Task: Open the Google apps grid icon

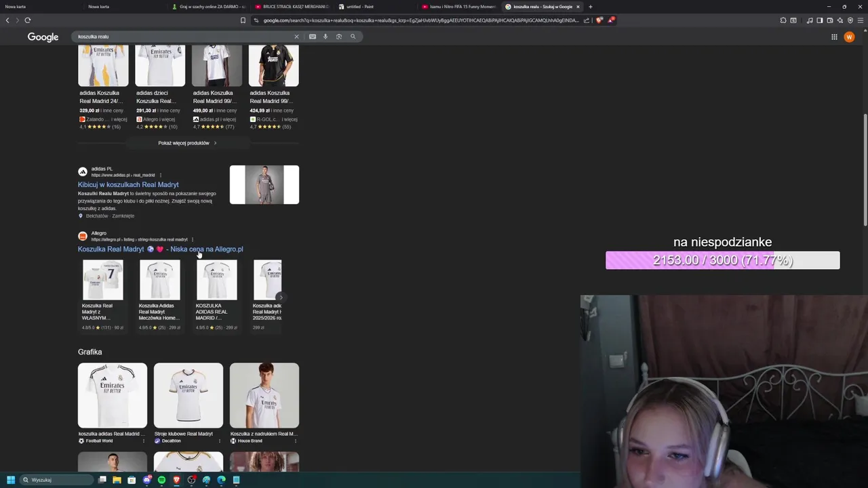Action: pos(834,37)
